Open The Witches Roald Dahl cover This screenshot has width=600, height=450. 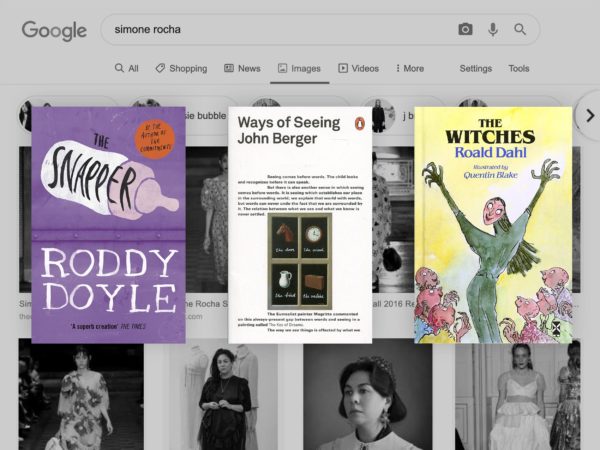point(493,225)
